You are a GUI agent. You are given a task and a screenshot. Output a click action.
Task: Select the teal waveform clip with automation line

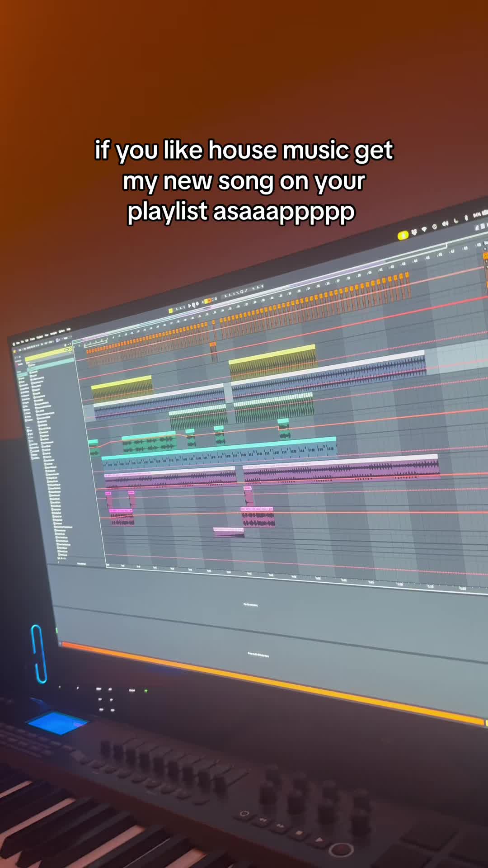coord(149,443)
